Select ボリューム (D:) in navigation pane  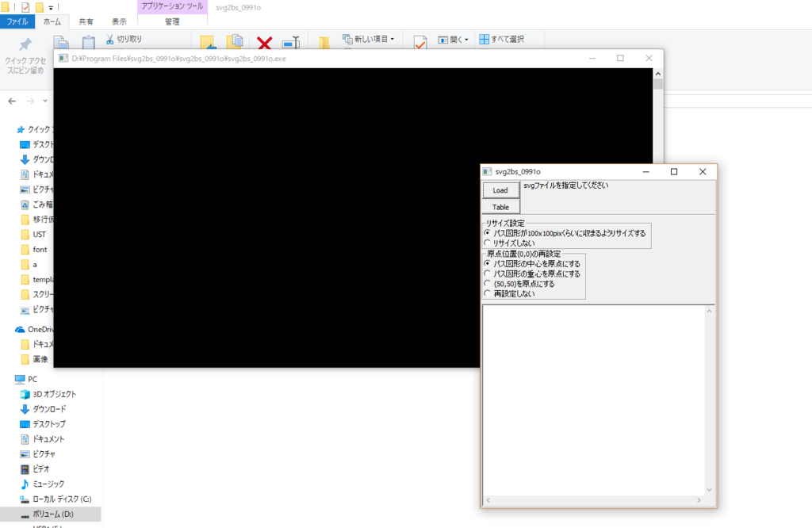50,514
